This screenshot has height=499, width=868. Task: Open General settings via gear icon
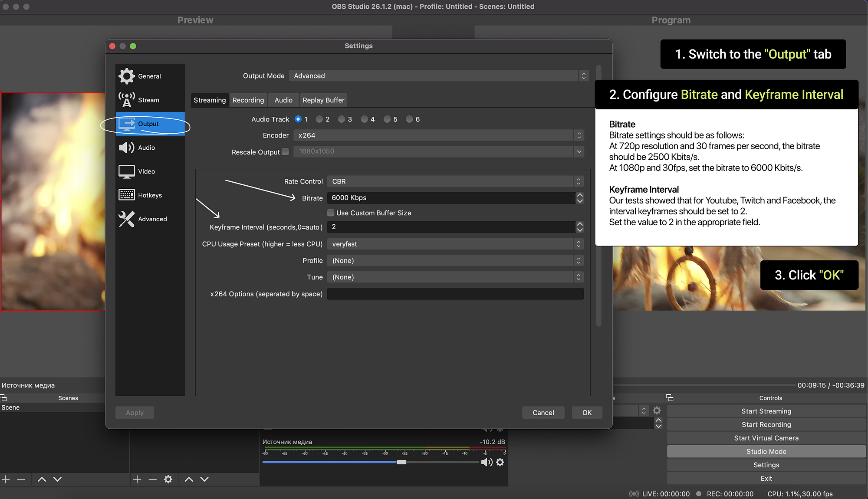[x=127, y=76]
